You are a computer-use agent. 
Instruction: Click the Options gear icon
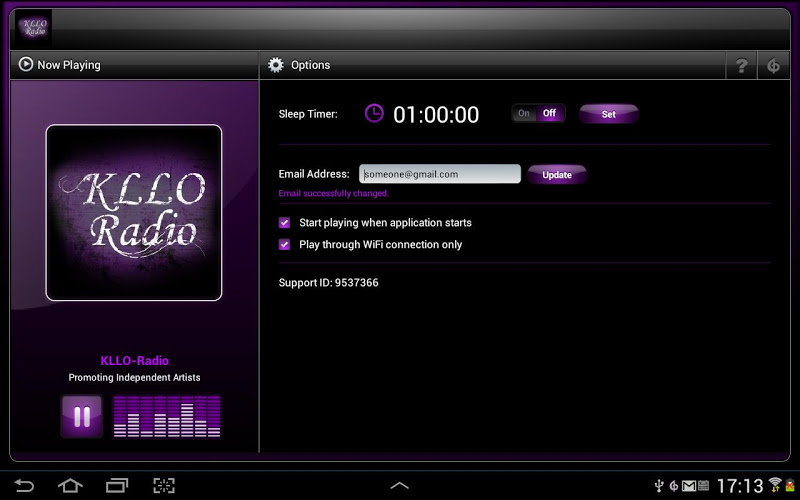(x=276, y=65)
